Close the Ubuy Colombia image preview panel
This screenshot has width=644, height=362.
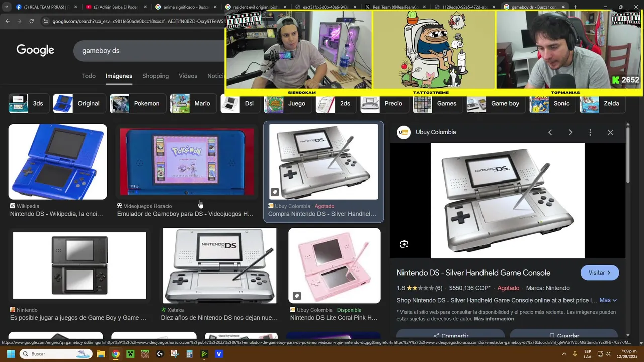[x=610, y=132]
